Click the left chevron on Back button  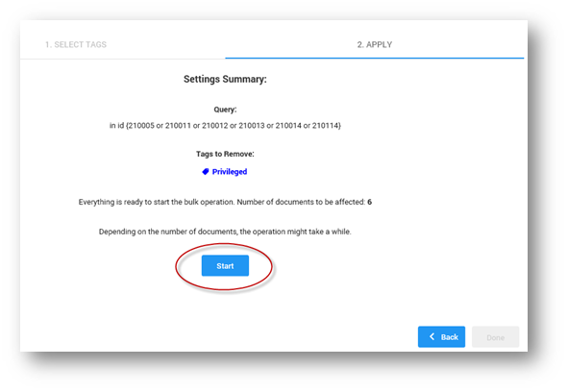point(432,336)
